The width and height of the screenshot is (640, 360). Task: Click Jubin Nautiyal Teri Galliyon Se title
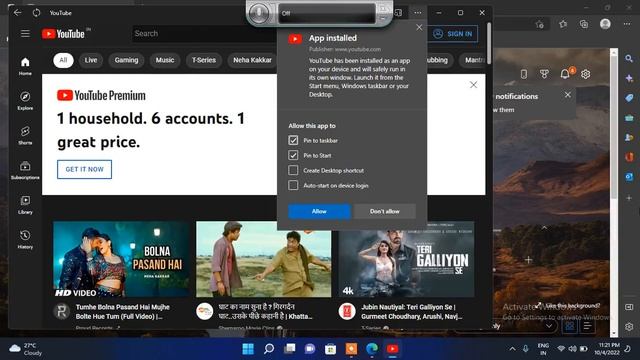click(411, 312)
